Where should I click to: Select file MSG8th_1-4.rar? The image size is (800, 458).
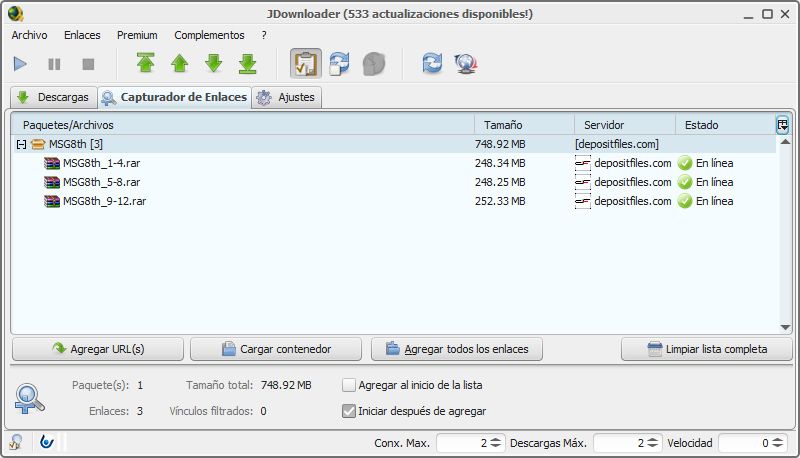tap(102, 163)
